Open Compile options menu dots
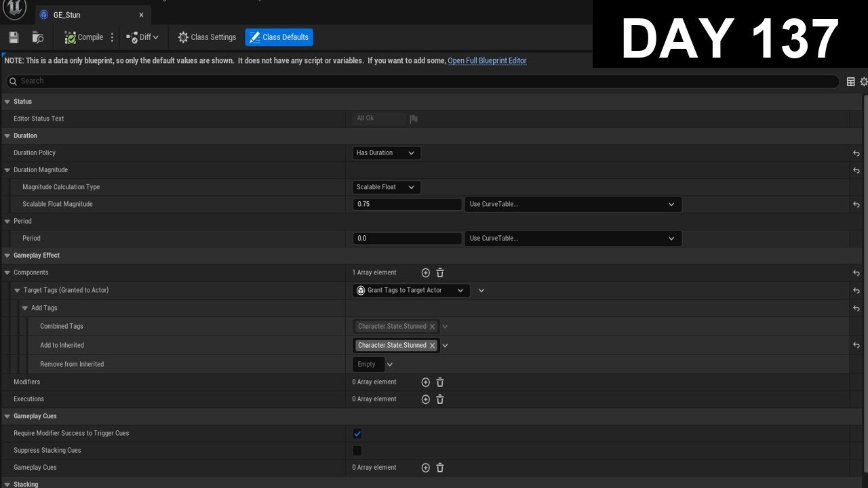 [113, 37]
